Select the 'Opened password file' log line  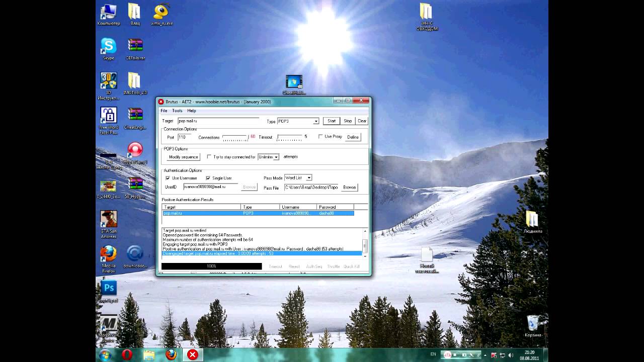pyautogui.click(x=203, y=235)
